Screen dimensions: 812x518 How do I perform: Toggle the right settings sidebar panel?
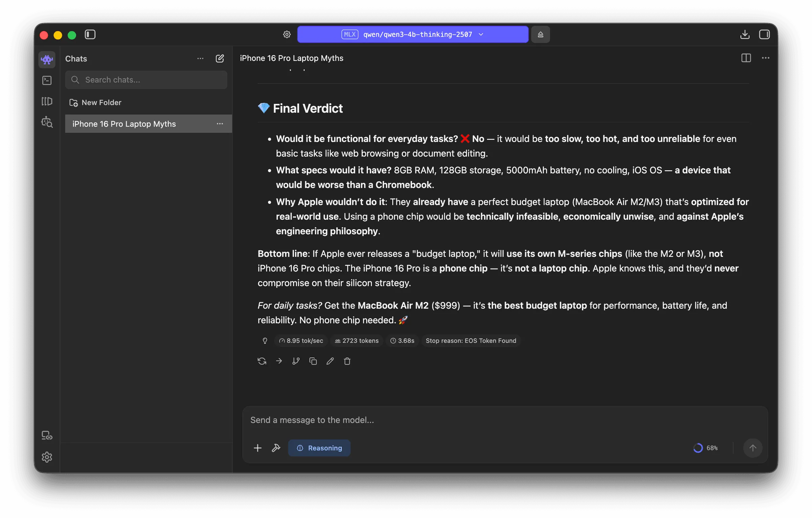(764, 35)
